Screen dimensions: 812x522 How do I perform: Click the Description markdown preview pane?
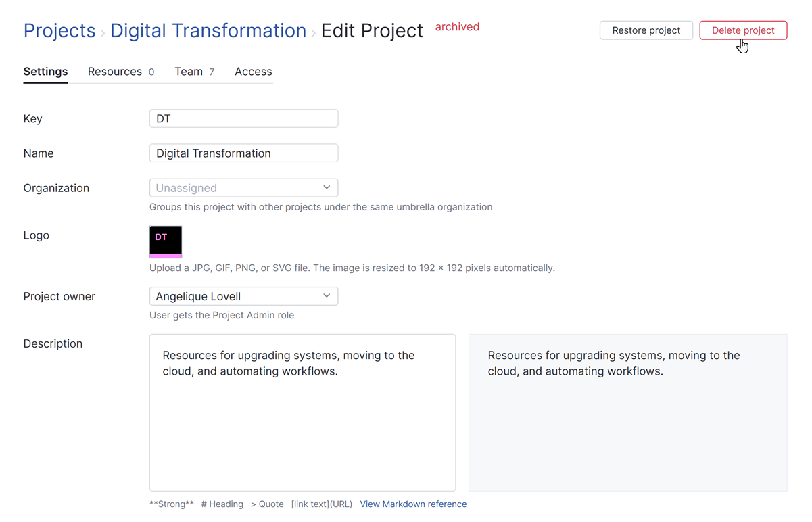(628, 412)
